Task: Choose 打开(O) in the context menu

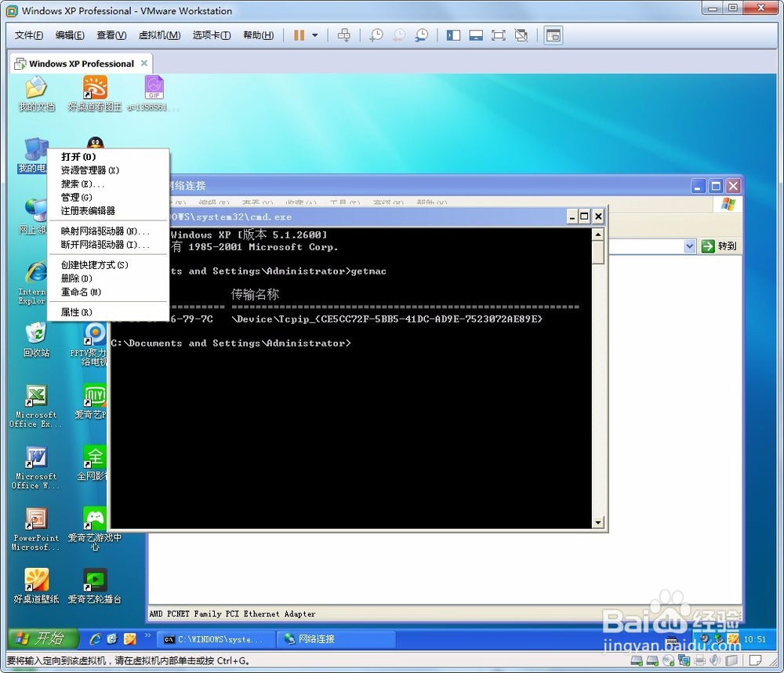Action: tap(107, 157)
